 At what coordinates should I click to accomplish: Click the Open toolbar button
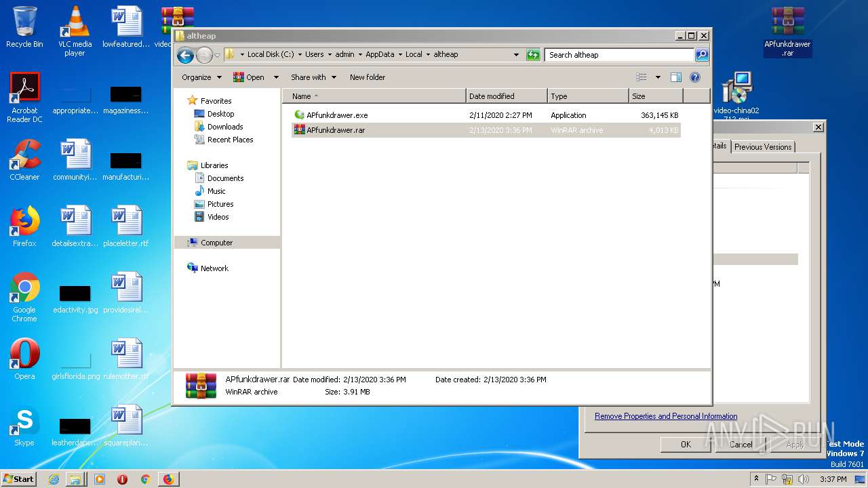point(249,77)
